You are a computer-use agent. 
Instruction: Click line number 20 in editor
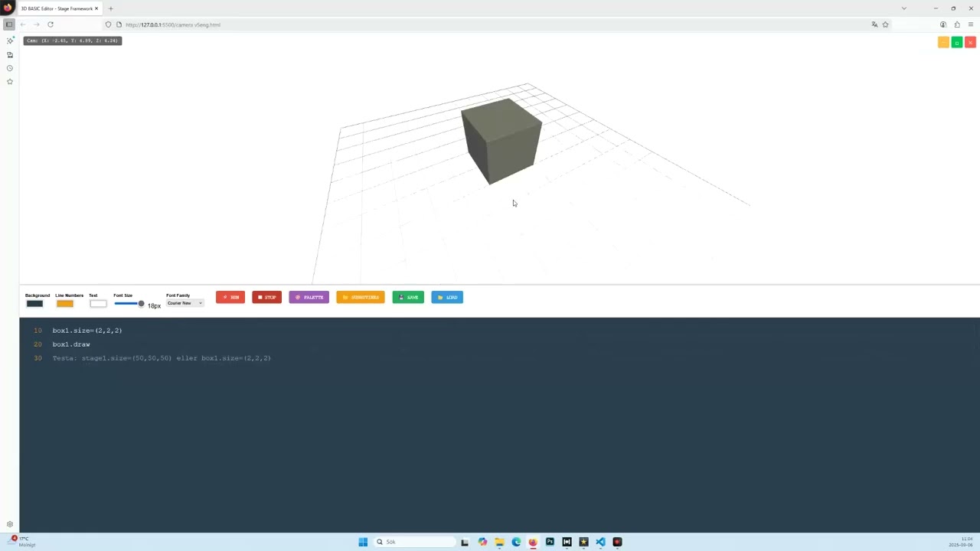38,344
